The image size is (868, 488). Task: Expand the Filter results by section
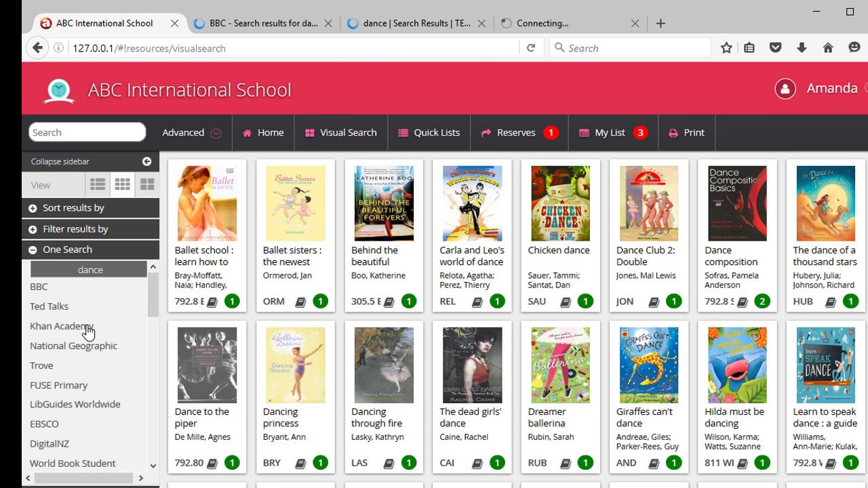point(91,229)
